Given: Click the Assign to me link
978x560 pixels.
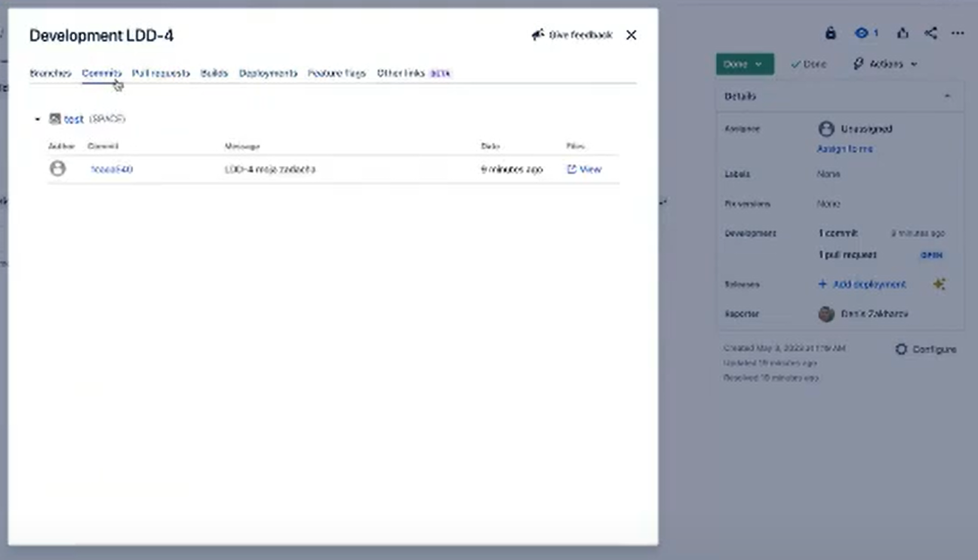Looking at the screenshot, I should [x=844, y=149].
